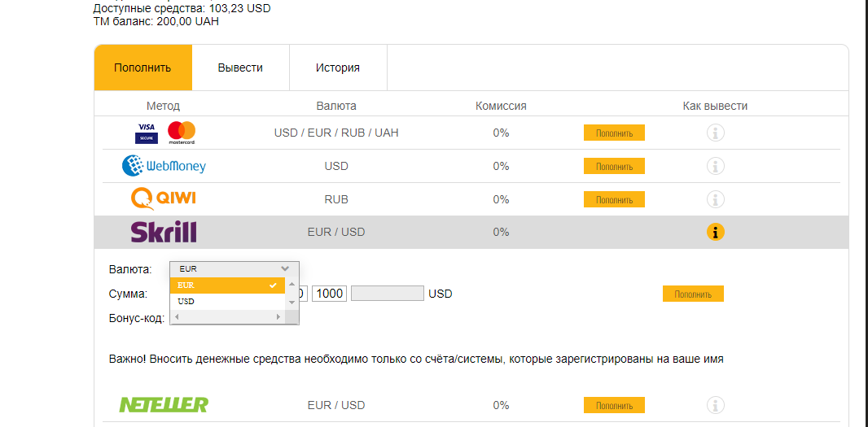Viewport: 868px width, 427px height.
Task: Select the WebMoney payment method logo
Action: pos(164,166)
